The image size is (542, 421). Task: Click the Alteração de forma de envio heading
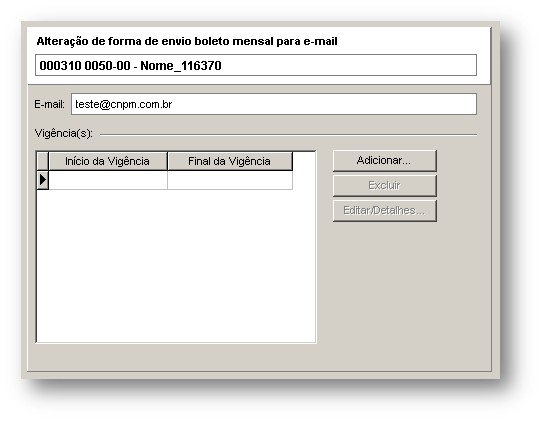click(x=187, y=41)
